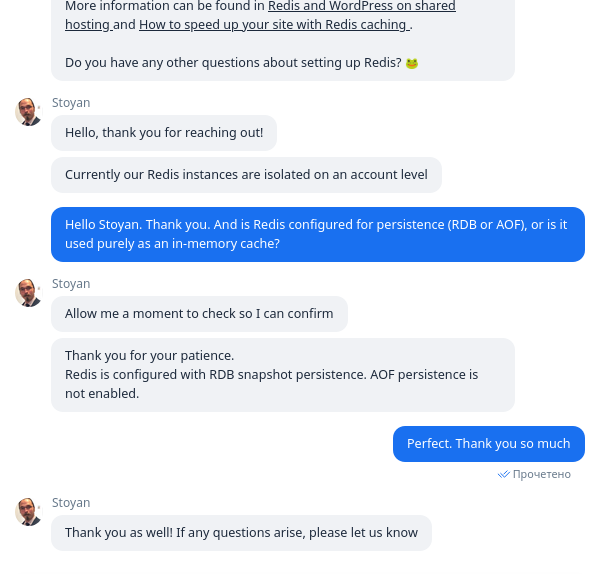Click Stoyan's avatar next to the final message

28,512
